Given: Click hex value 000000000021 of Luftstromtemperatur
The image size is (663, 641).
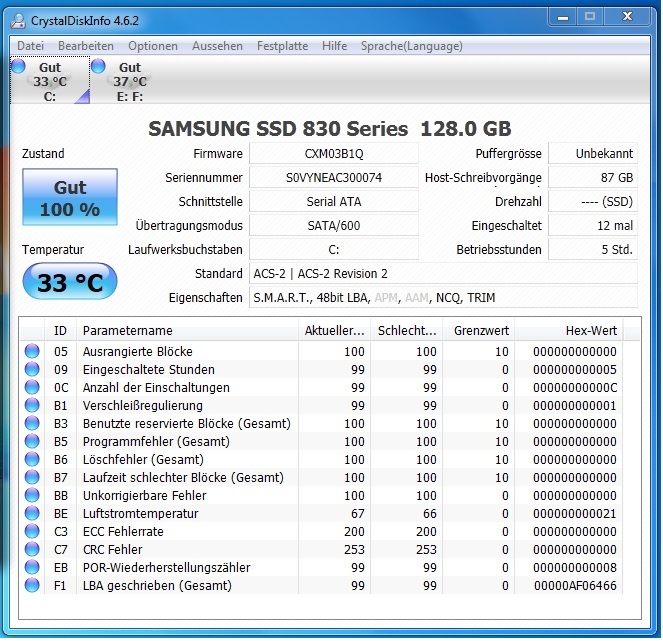Looking at the screenshot, I should (x=575, y=513).
